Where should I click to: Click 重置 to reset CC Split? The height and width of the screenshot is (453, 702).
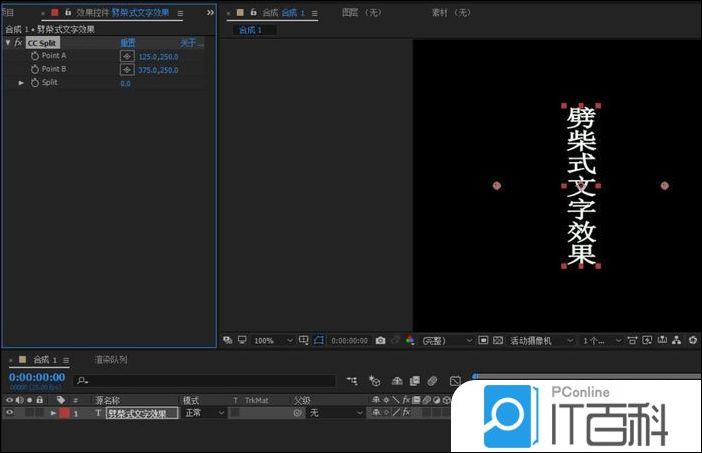pyautogui.click(x=128, y=44)
